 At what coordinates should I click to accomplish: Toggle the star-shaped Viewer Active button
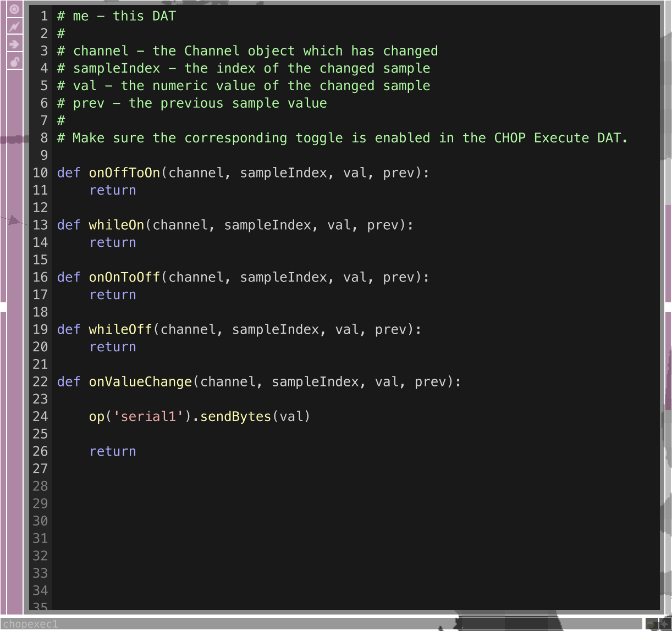click(x=665, y=624)
